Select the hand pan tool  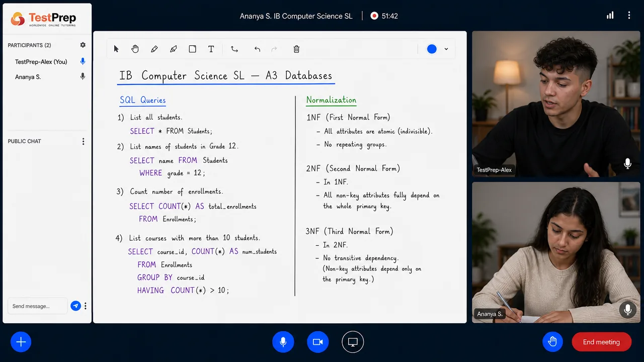(135, 49)
